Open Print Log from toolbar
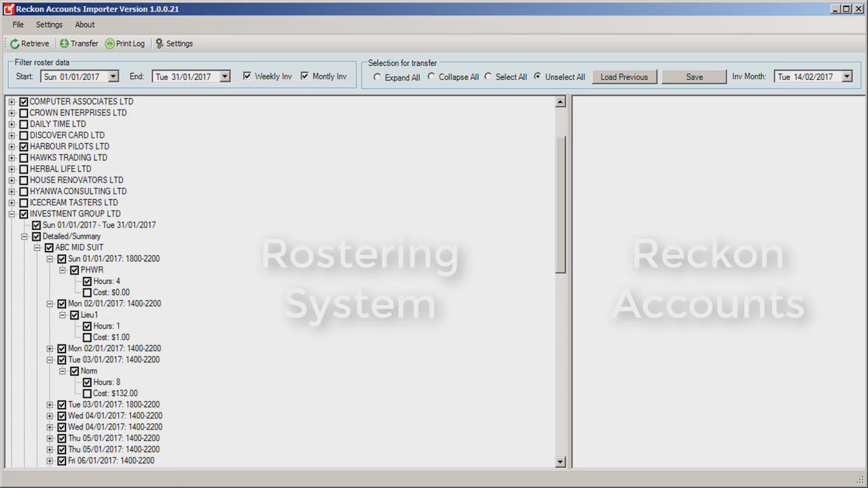 coord(125,44)
